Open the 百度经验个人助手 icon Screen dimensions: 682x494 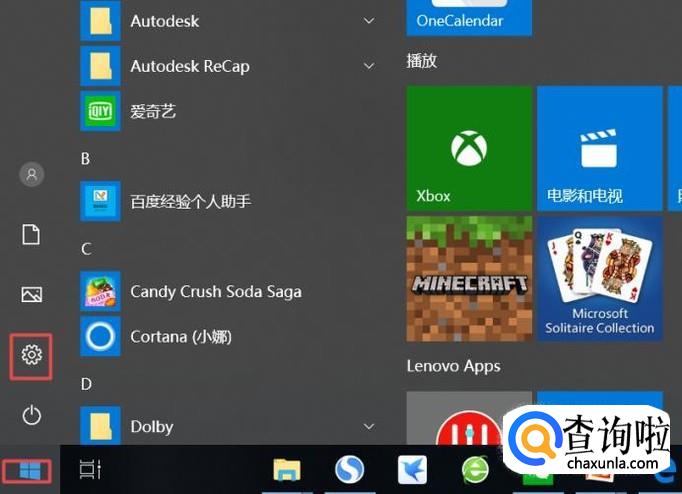(x=100, y=201)
